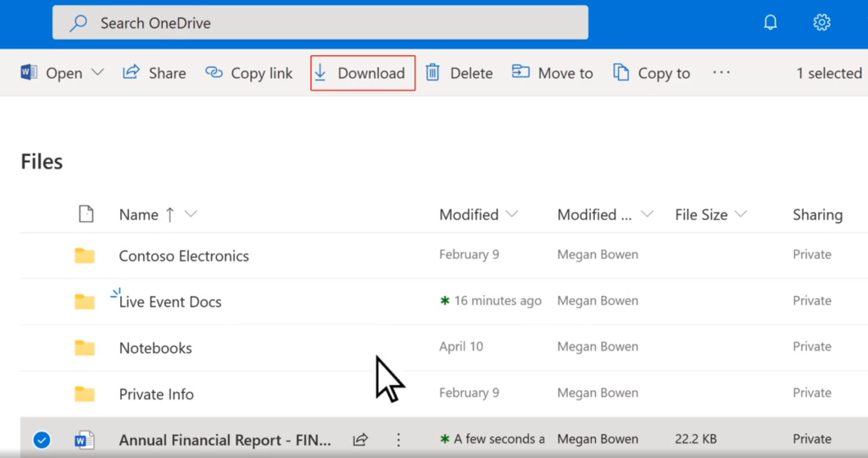This screenshot has width=868, height=458.
Task: Open the settings gear icon
Action: pyautogui.click(x=821, y=23)
